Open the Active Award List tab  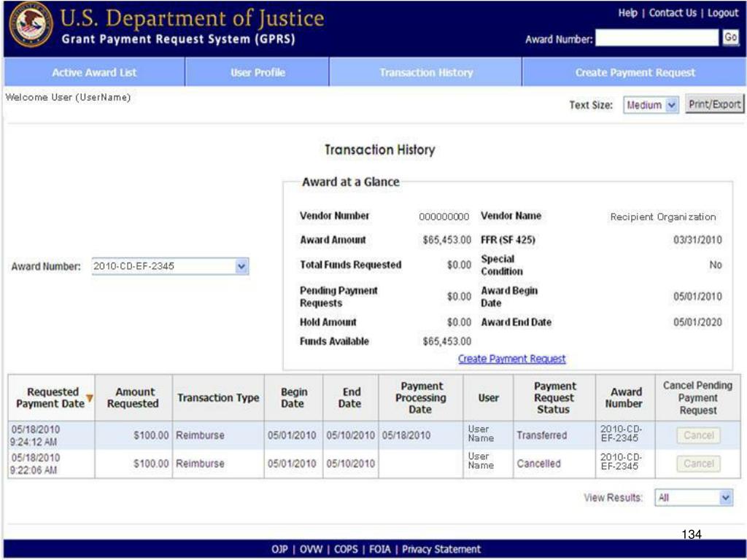(x=94, y=72)
